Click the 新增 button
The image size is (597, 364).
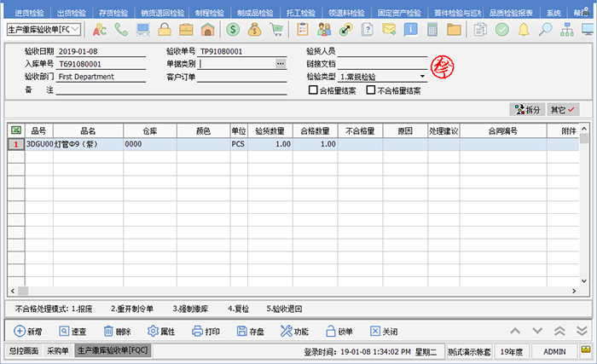pos(28,331)
